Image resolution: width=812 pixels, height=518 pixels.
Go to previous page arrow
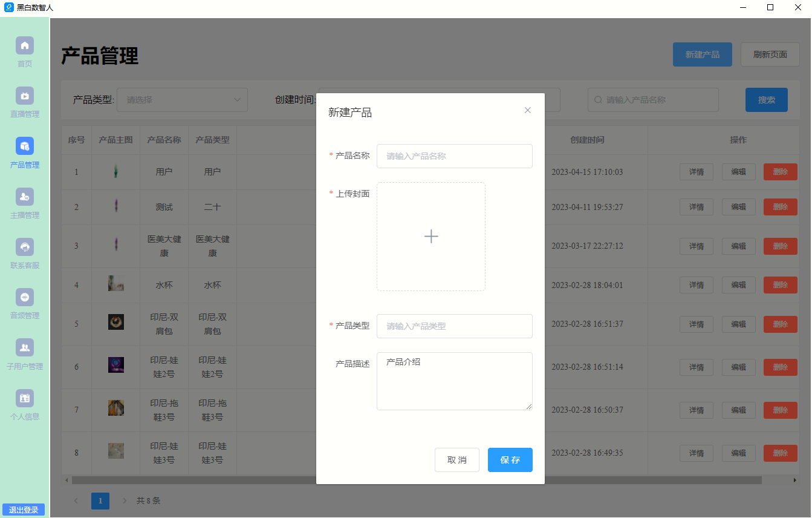pyautogui.click(x=76, y=501)
